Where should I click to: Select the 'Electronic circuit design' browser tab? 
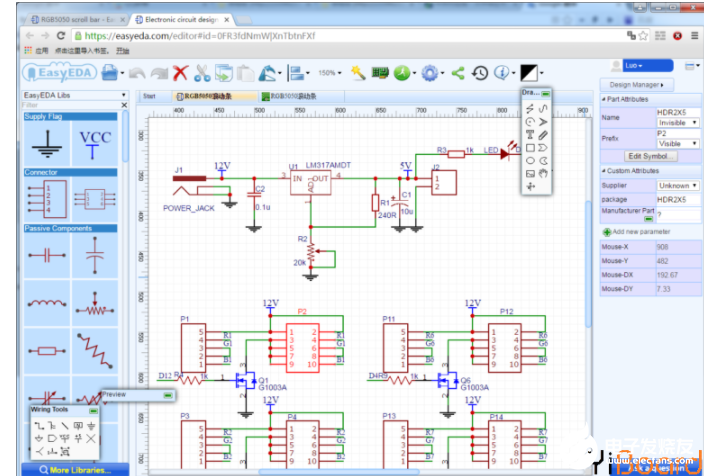pos(182,20)
